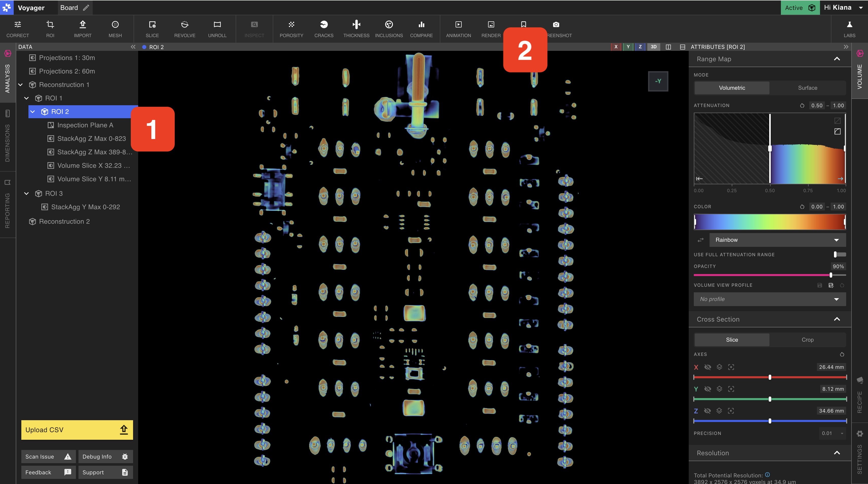Toggle Z axis slice visibility
The image size is (868, 484).
pyautogui.click(x=708, y=411)
